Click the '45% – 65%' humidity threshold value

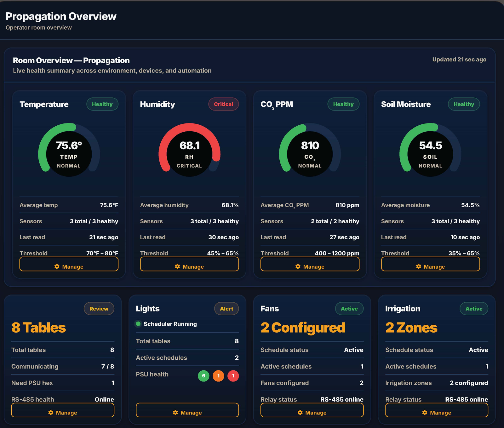click(x=223, y=253)
